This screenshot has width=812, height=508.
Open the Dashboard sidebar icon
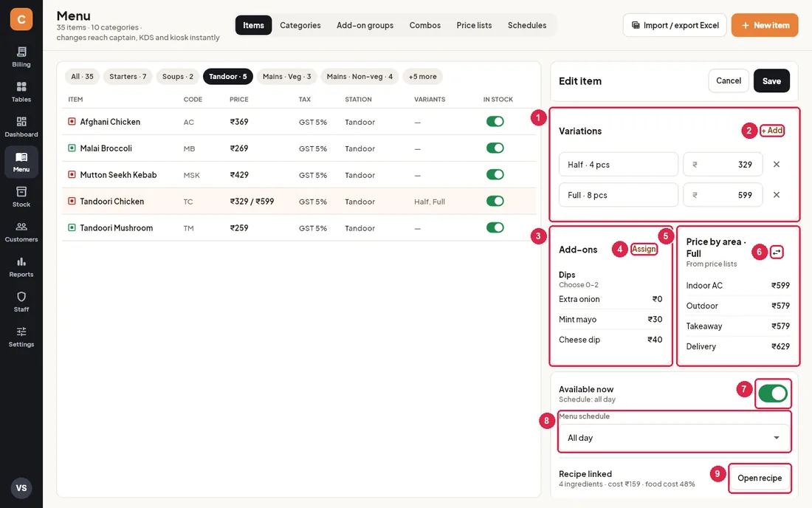click(x=21, y=127)
